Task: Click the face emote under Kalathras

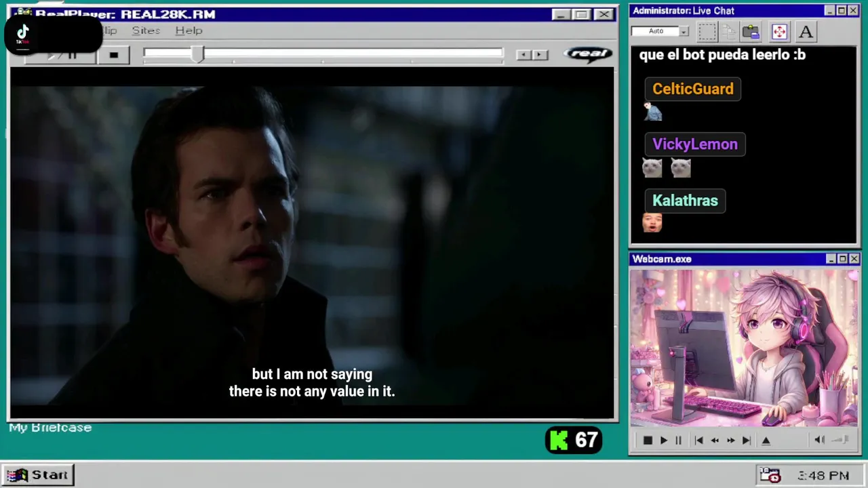Action: tap(652, 222)
